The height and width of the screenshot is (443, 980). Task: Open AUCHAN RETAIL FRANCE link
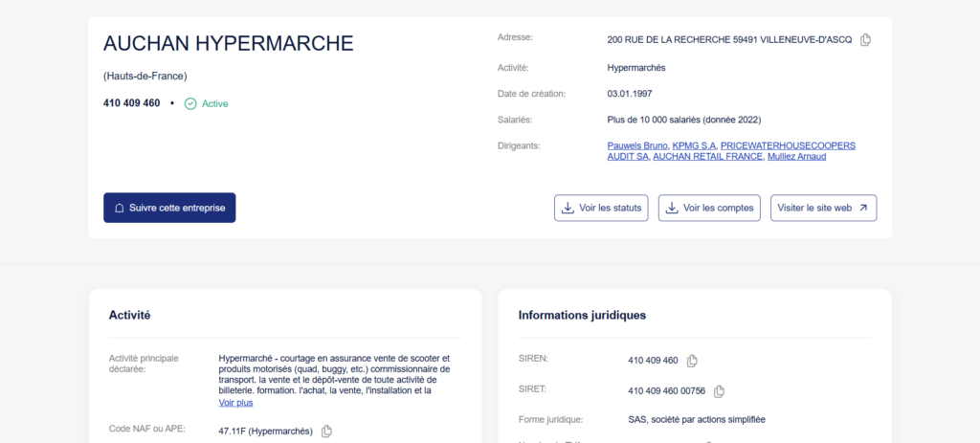(708, 157)
